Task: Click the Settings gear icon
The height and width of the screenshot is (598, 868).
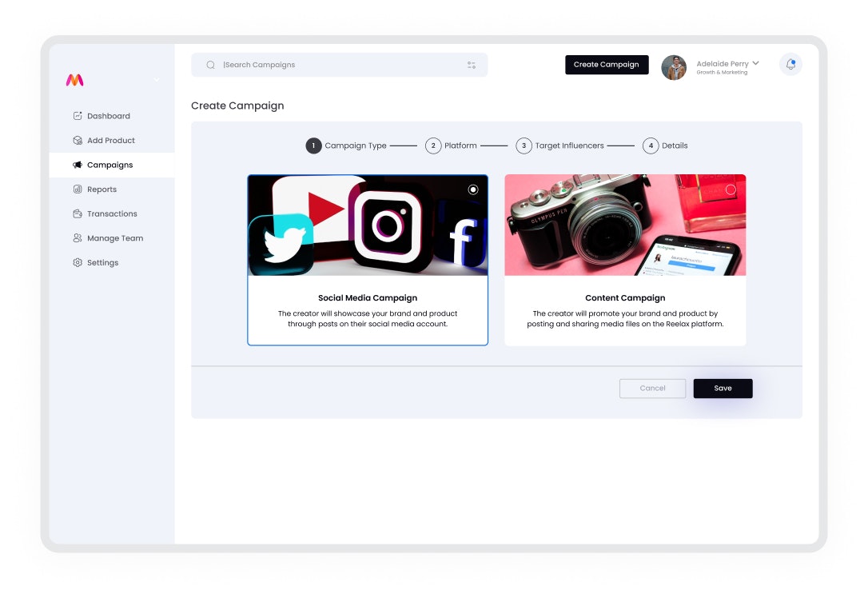Action: click(x=78, y=262)
